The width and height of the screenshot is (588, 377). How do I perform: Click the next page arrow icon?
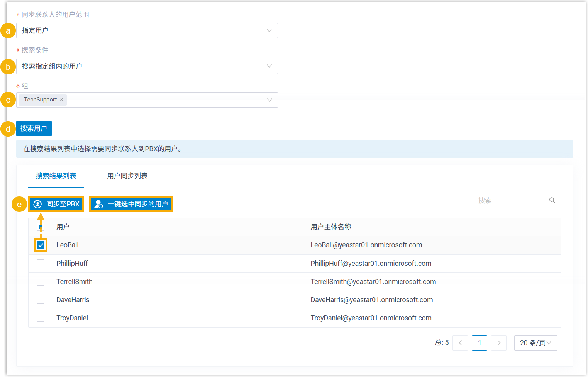coord(499,343)
